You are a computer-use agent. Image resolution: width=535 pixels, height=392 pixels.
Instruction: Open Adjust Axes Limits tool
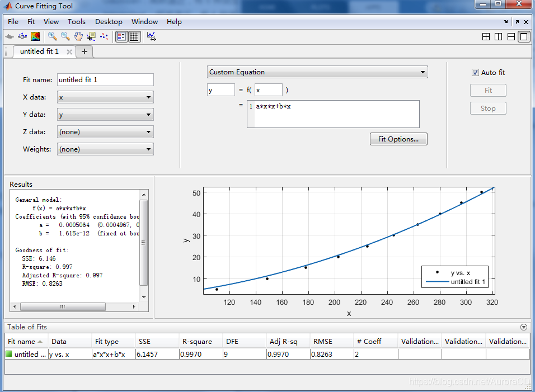tap(152, 36)
